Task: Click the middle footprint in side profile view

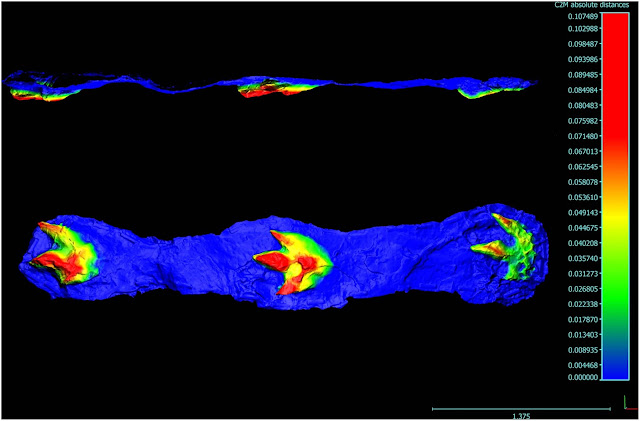Action: point(278,87)
